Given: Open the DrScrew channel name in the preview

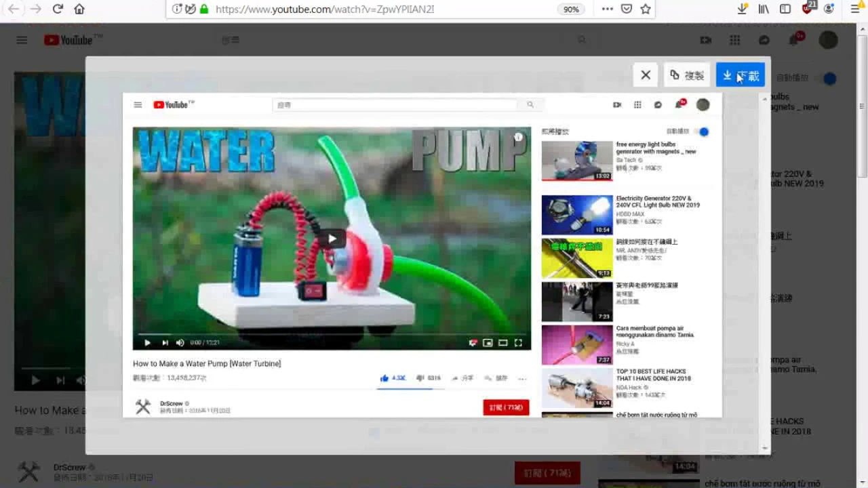Looking at the screenshot, I should [172, 403].
